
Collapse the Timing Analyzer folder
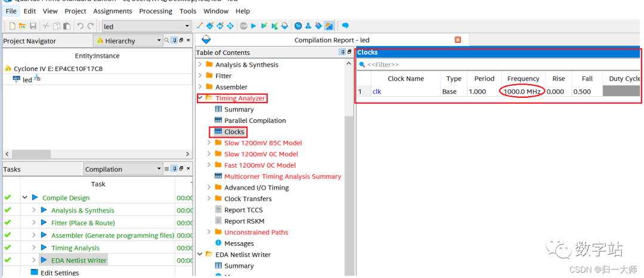(x=200, y=98)
